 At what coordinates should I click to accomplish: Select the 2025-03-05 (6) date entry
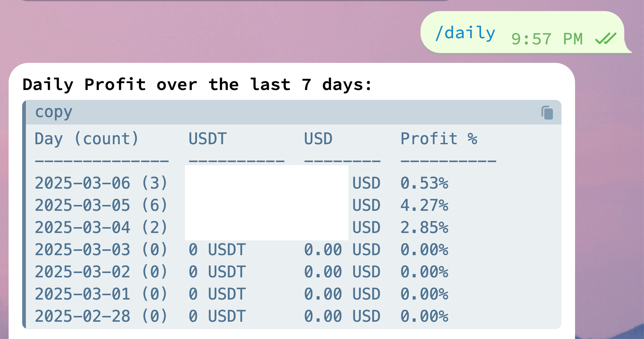coord(101,205)
